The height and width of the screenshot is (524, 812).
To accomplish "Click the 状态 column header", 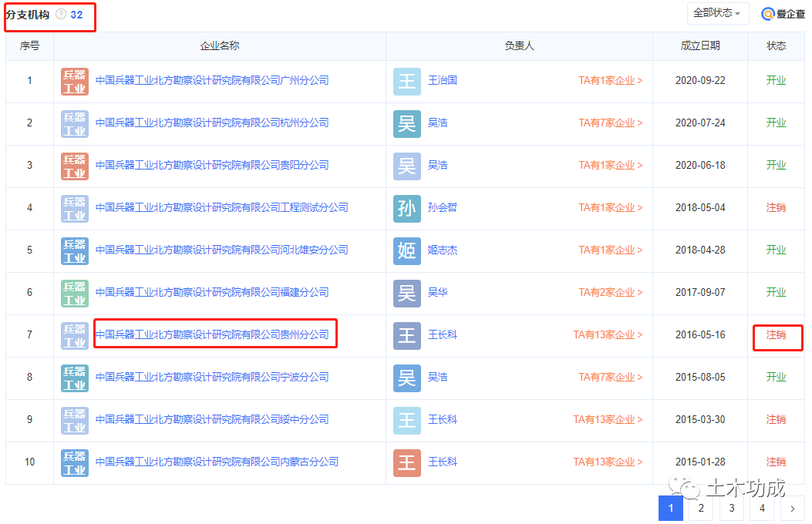I will (x=776, y=45).
